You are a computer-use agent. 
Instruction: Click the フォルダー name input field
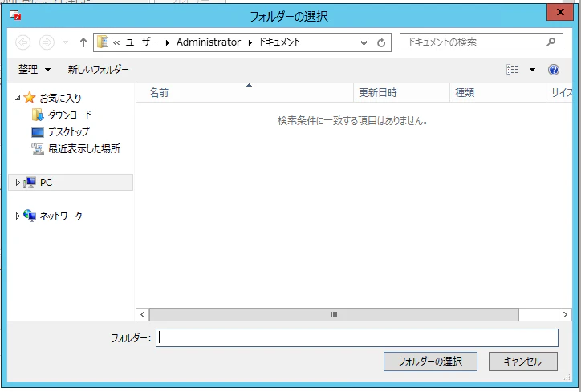coord(357,338)
